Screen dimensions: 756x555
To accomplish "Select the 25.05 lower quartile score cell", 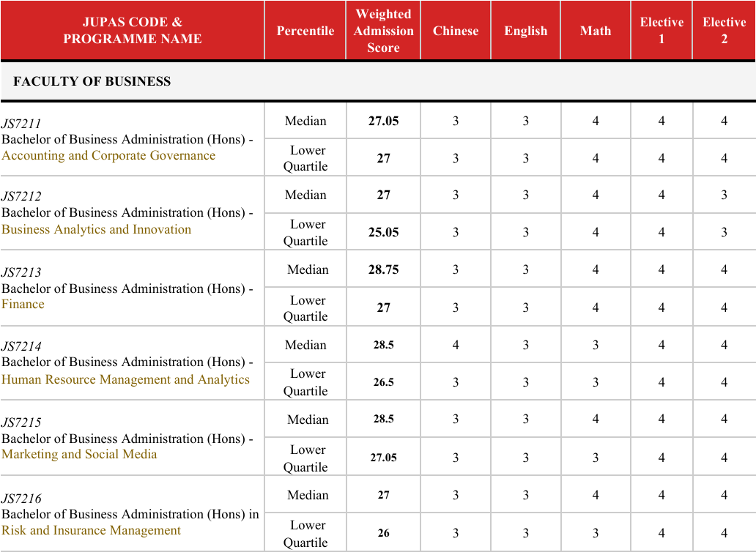I will 383,232.
